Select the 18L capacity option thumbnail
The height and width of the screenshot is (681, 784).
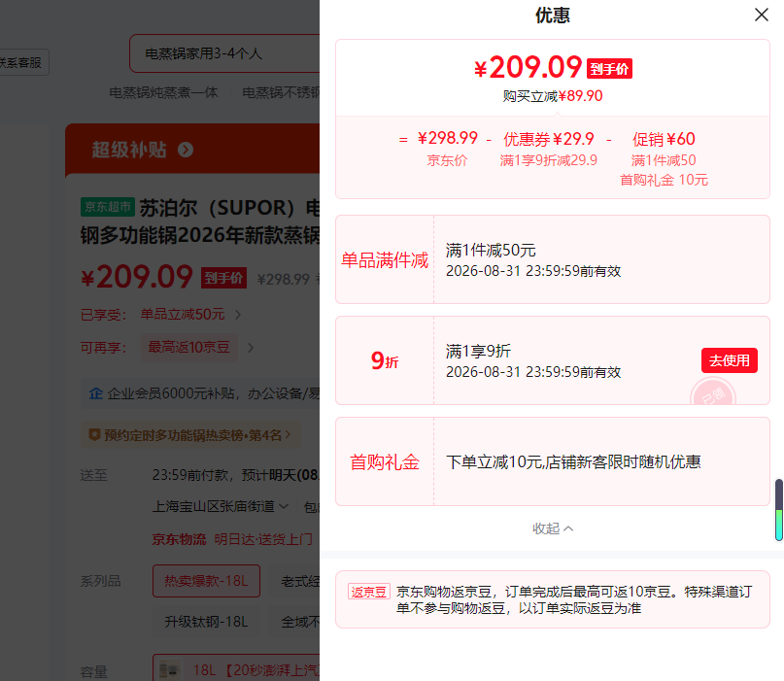click(x=168, y=670)
